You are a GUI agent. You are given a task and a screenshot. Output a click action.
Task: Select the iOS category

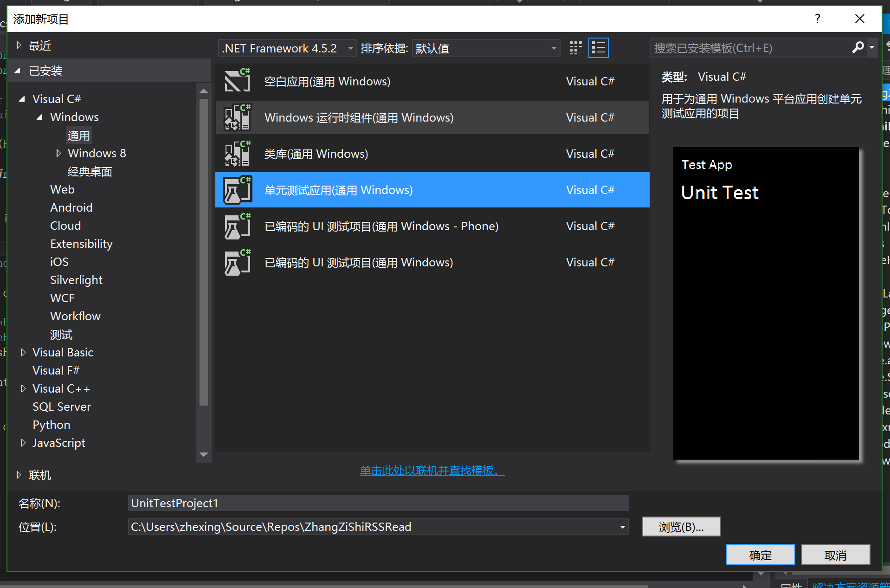[59, 262]
